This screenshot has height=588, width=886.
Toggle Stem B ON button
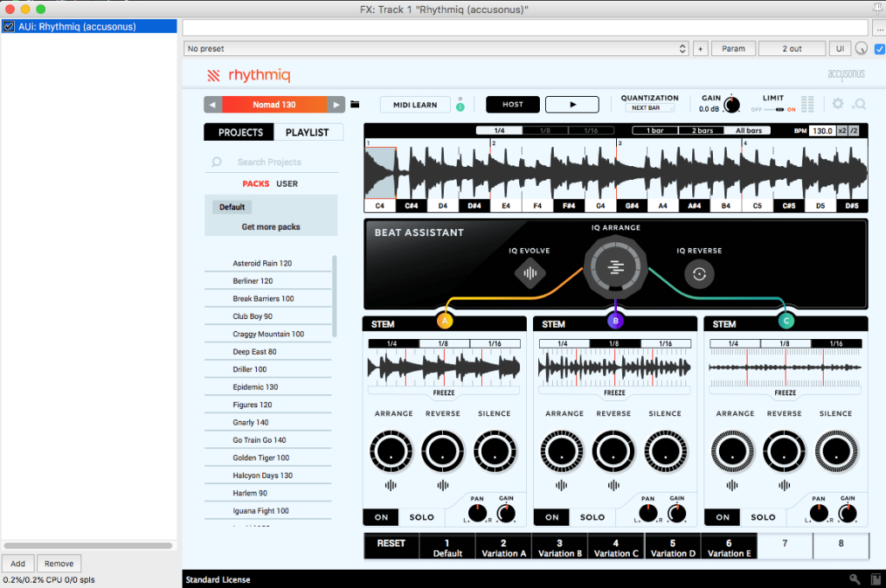coord(552,517)
